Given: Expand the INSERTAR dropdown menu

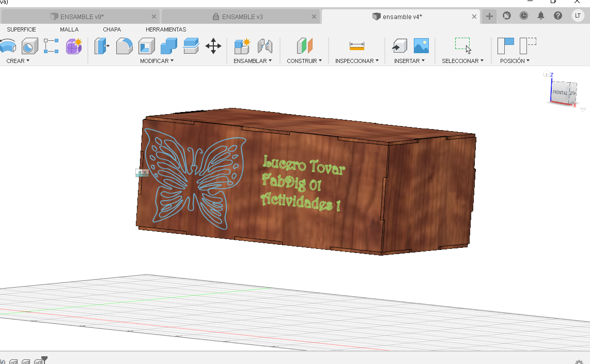Looking at the screenshot, I should [x=409, y=61].
